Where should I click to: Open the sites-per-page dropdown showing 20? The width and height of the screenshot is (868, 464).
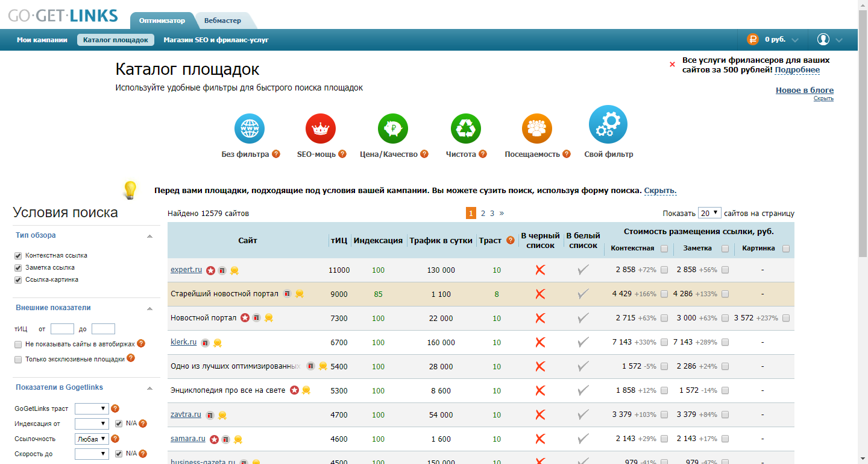click(709, 213)
